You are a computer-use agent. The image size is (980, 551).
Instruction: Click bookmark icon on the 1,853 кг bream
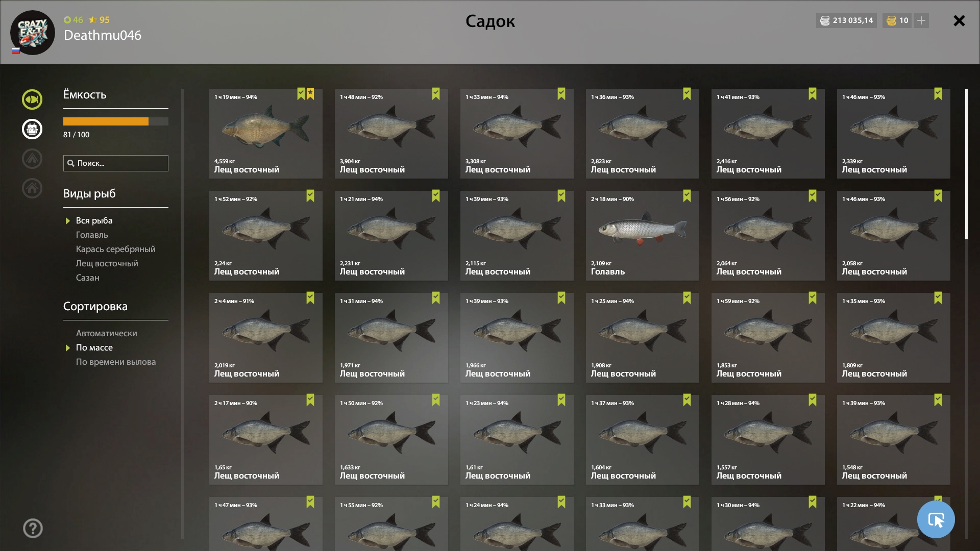[813, 298]
